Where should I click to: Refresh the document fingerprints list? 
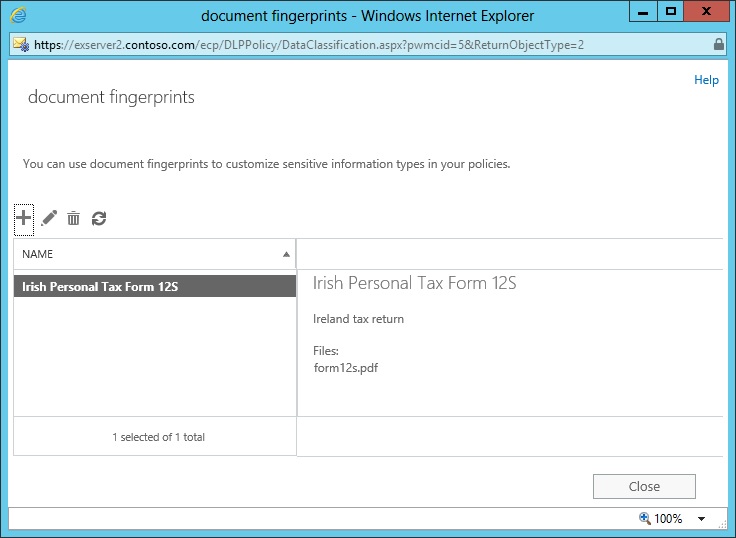[x=98, y=218]
